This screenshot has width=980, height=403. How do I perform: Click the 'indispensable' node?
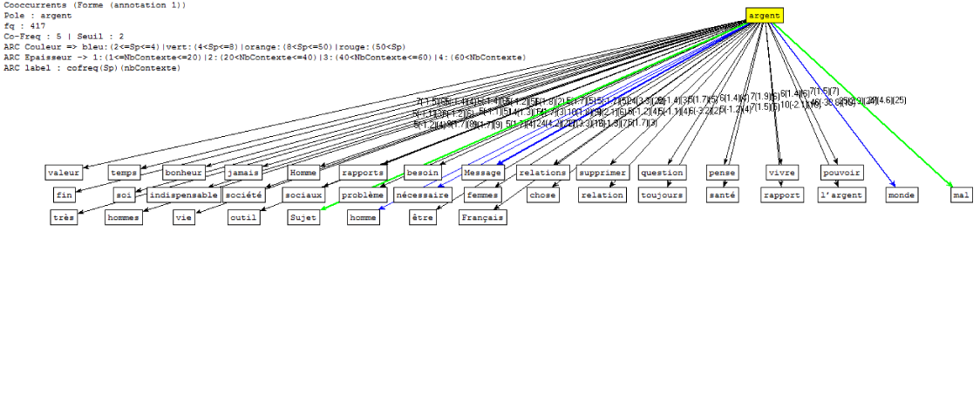point(184,195)
